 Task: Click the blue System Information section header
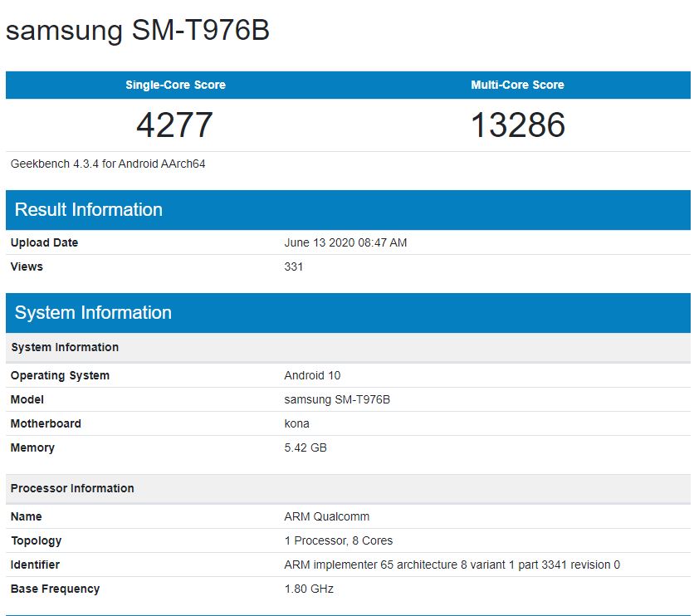[348, 313]
